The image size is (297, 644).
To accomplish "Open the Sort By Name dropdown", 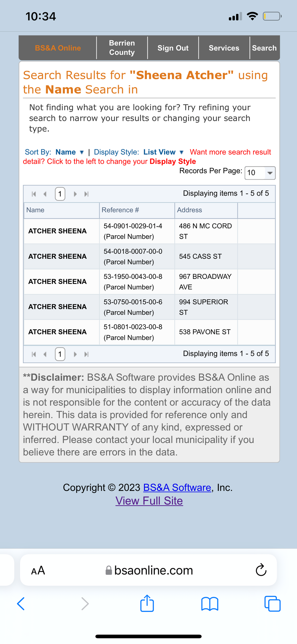I will coord(69,152).
